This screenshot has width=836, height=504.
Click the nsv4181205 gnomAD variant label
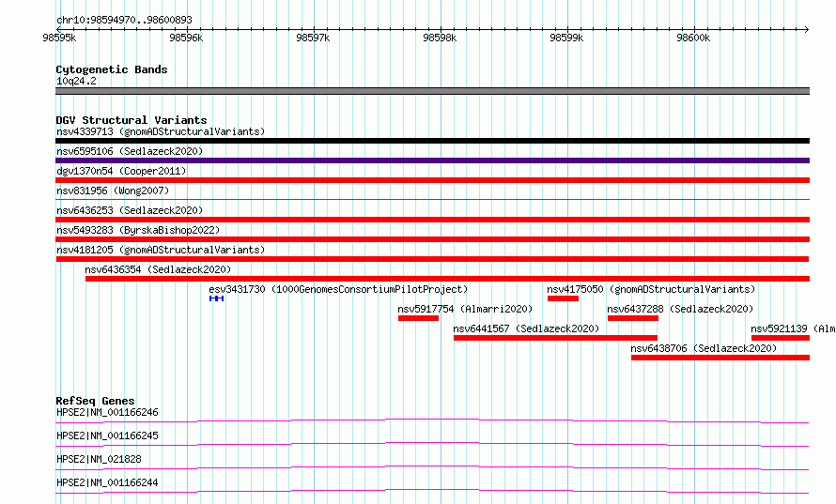161,250
